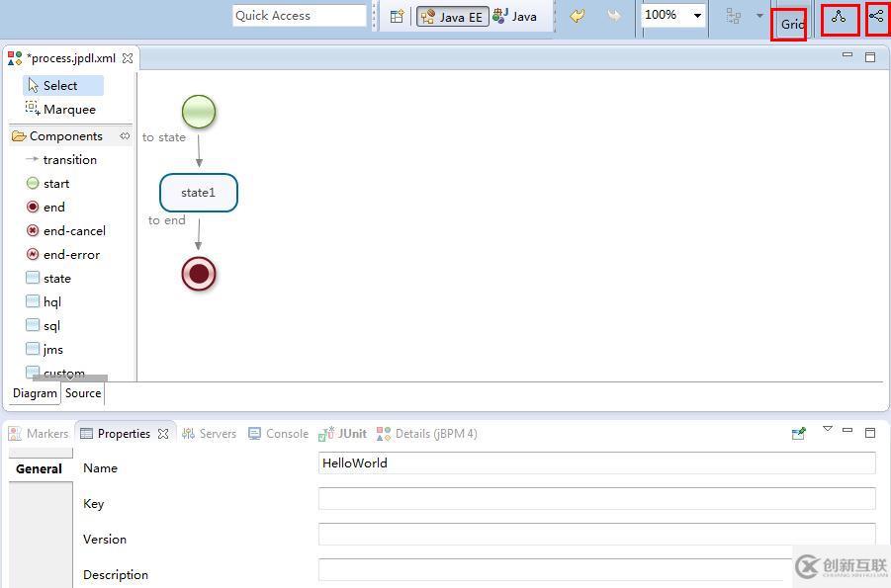The image size is (891, 588).
Task: Click the Version input field
Action: (596, 534)
